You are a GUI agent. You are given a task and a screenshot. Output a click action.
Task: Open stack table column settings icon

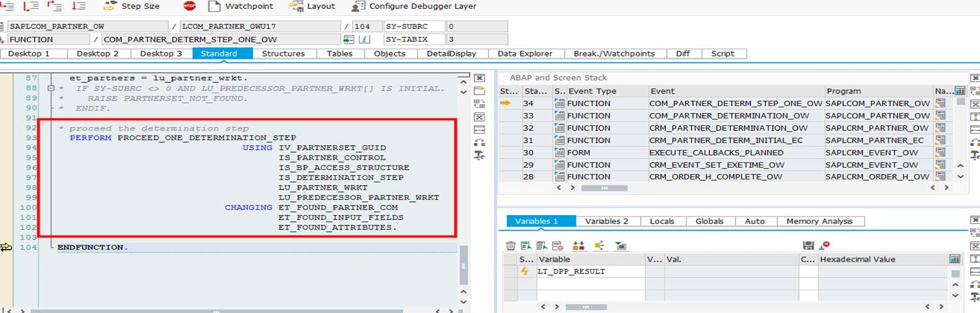960,90
